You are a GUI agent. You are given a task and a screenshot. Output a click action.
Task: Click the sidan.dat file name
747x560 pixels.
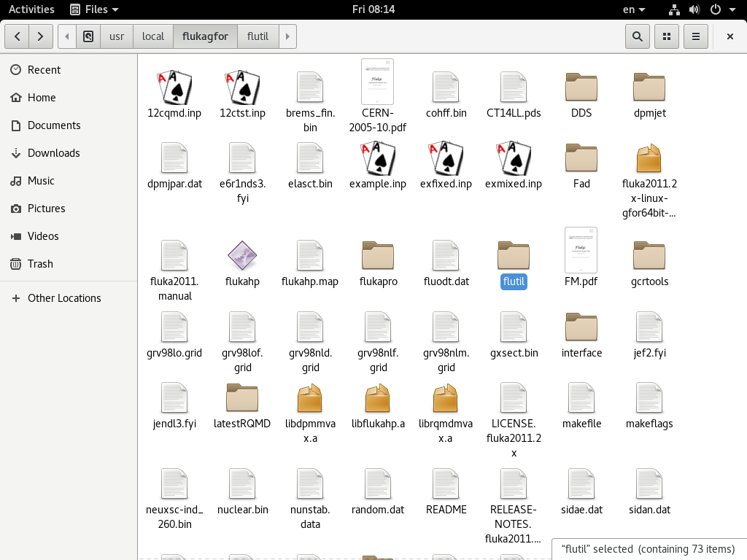click(649, 510)
